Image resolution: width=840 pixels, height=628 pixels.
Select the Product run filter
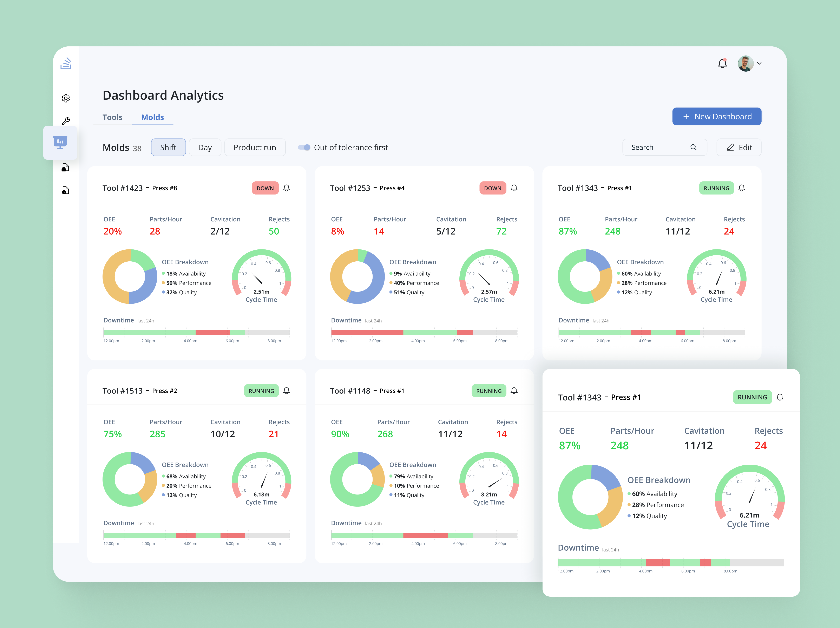click(x=254, y=147)
